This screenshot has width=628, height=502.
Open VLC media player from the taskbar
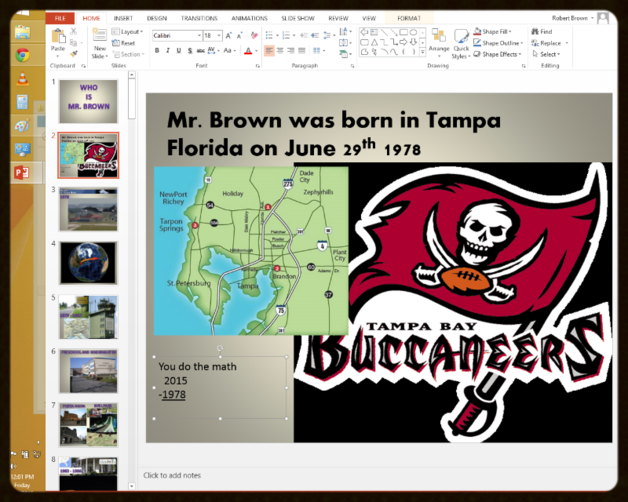tap(23, 79)
